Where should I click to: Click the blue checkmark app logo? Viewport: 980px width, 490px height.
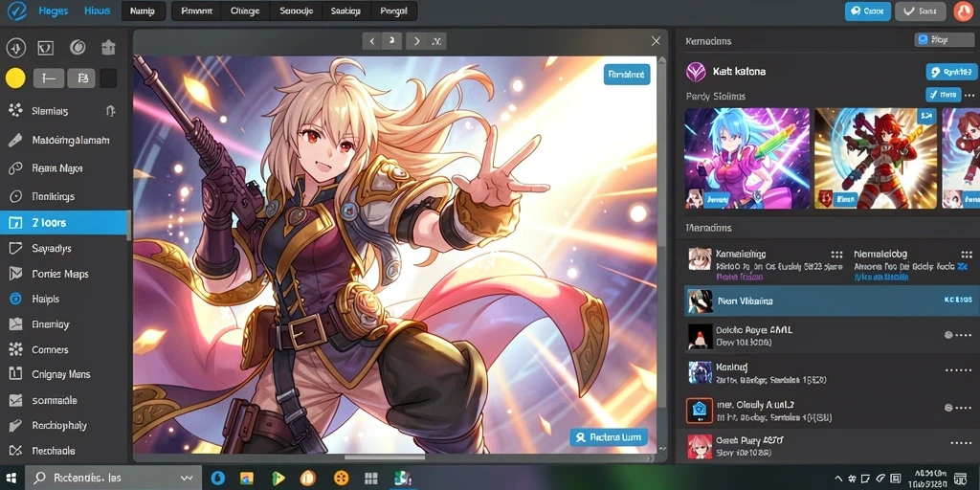pyautogui.click(x=15, y=11)
